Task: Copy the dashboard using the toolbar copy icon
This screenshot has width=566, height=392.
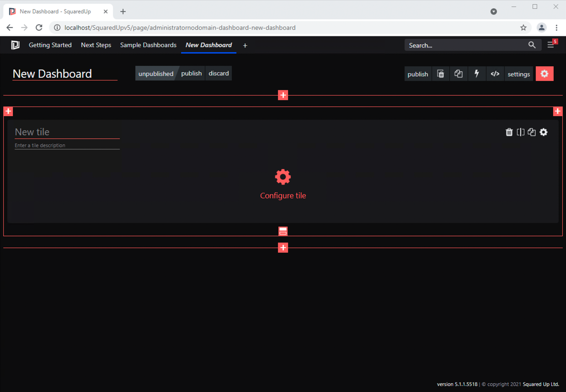Action: (x=459, y=74)
